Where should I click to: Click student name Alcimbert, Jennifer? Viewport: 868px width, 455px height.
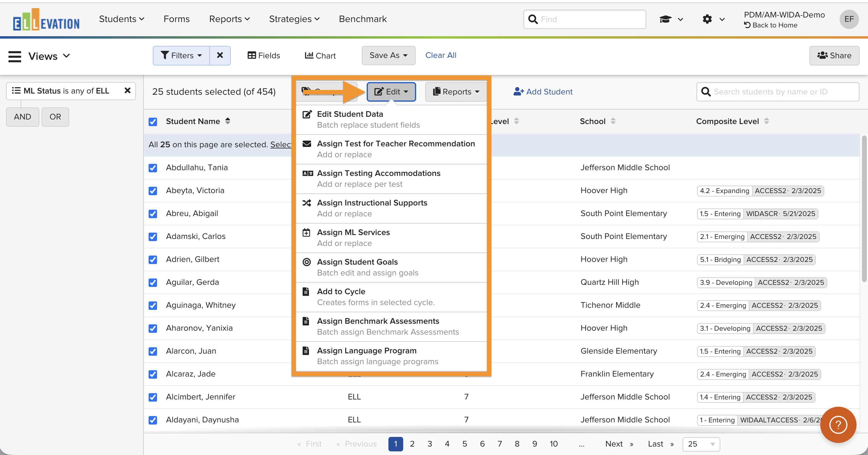pyautogui.click(x=201, y=397)
